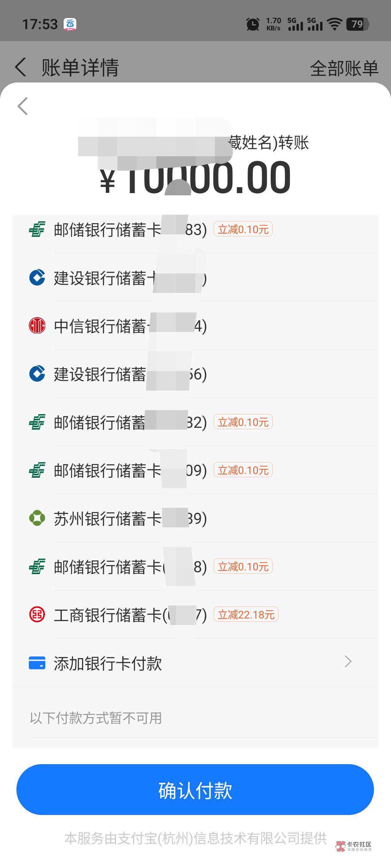Click the 苏州银行 green logo icon

(x=37, y=518)
